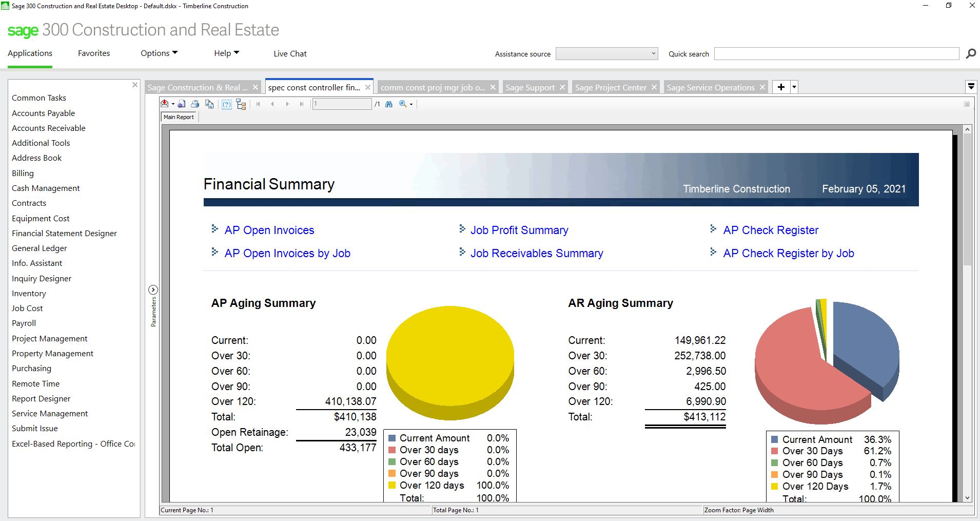Close the Sage Construction & Real tab
The image size is (980, 521).
coord(255,87)
